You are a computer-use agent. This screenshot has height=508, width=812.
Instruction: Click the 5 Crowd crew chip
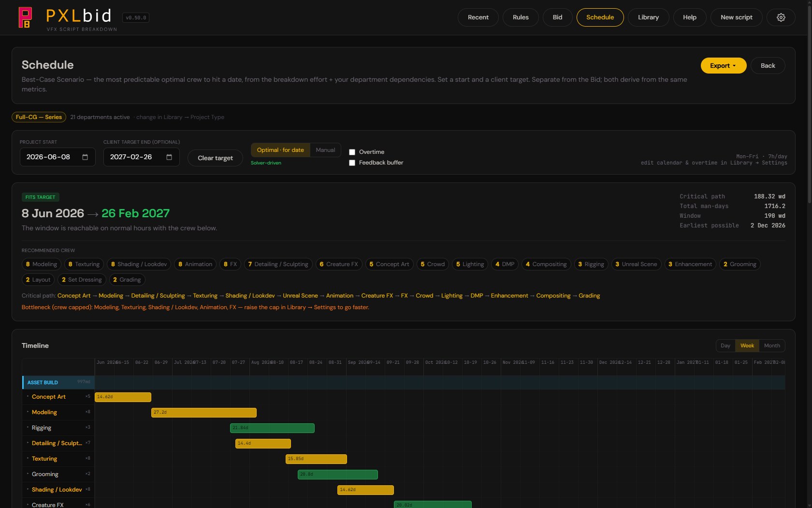tap(433, 264)
